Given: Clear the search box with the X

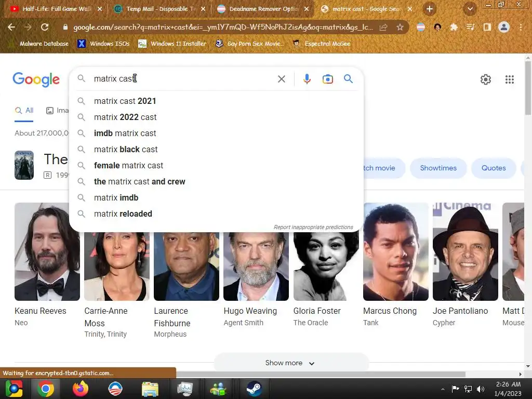Looking at the screenshot, I should 281,79.
